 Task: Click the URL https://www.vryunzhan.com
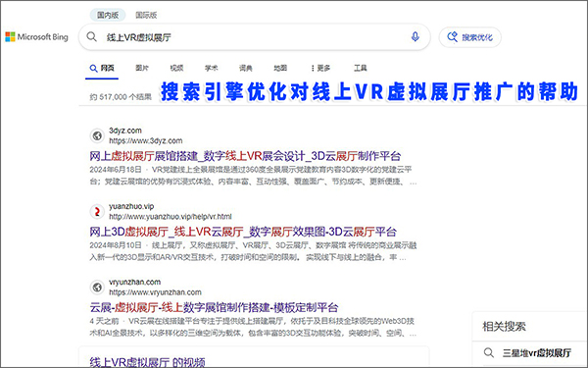[x=155, y=292]
